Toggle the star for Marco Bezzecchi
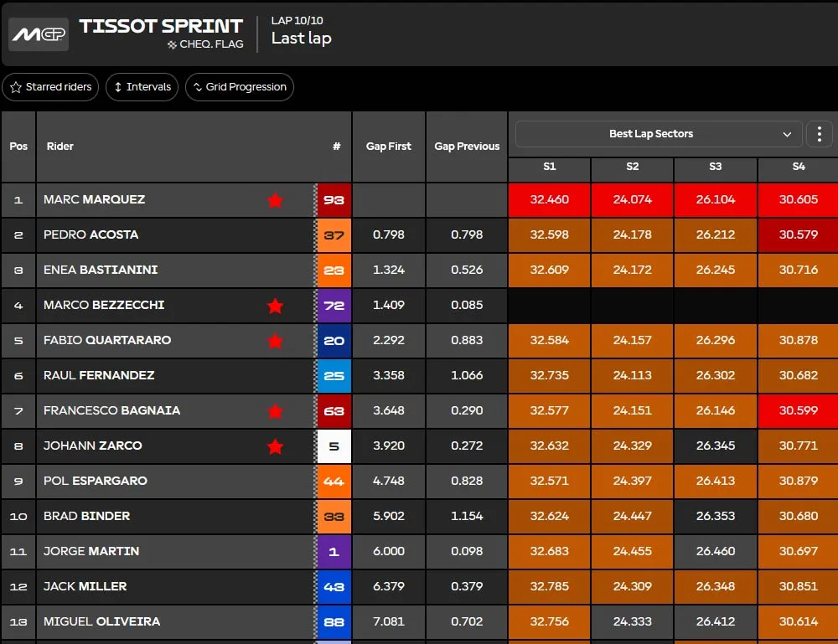This screenshot has height=644, width=838. pos(275,306)
